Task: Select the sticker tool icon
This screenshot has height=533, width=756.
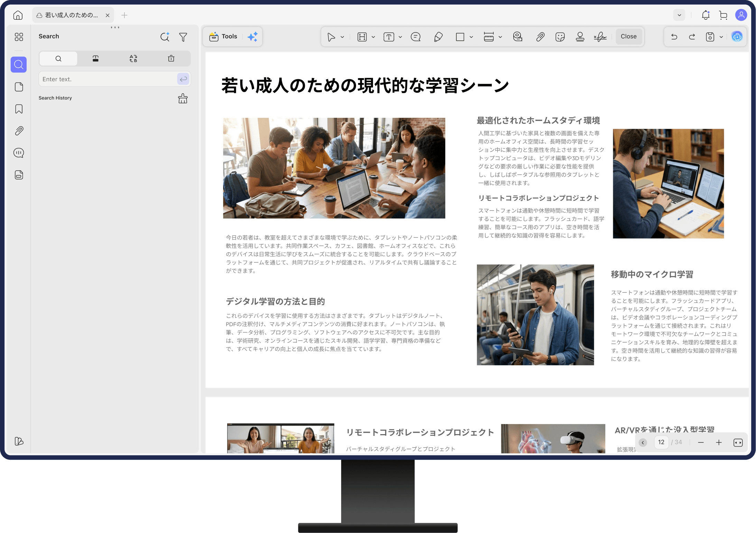Action: tap(560, 37)
